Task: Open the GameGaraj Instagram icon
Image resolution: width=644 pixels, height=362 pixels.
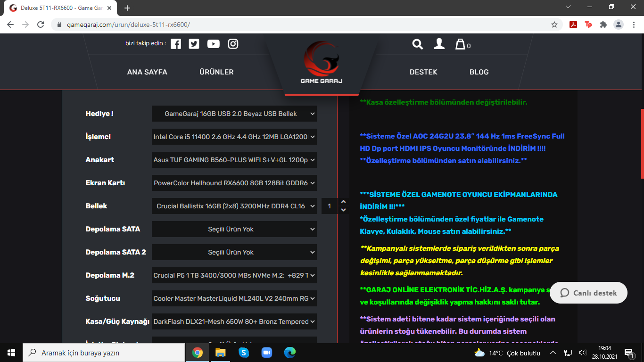Action: [x=233, y=44]
